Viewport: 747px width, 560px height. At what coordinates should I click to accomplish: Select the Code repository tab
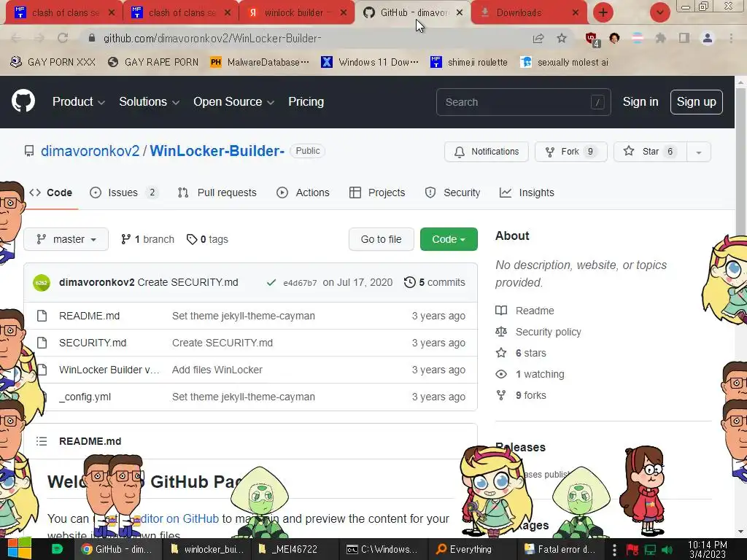(50, 192)
